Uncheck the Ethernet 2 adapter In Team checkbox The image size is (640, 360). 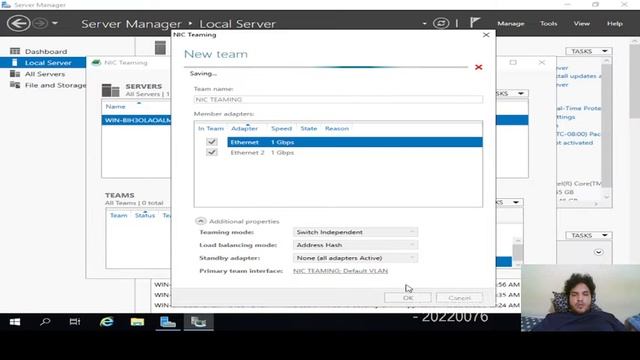click(x=211, y=152)
